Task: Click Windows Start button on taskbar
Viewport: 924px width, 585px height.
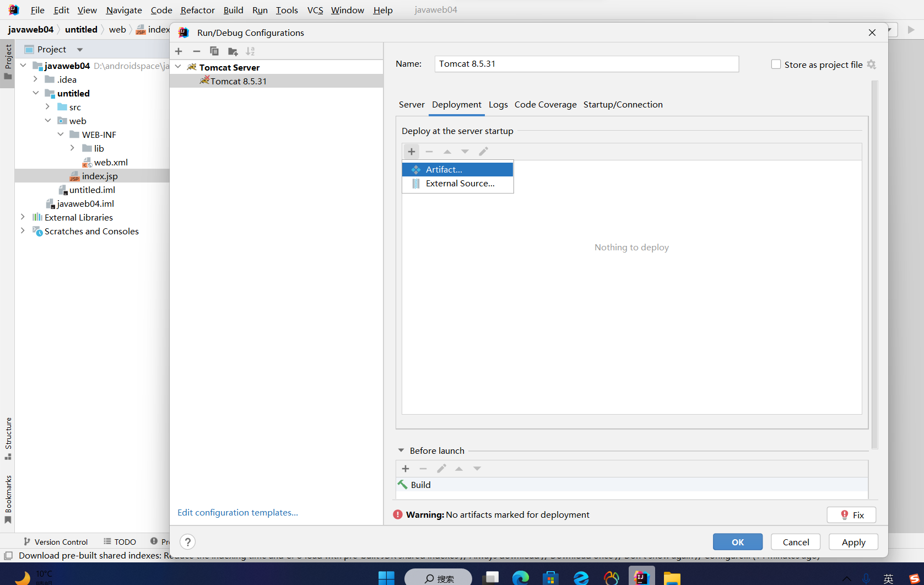Action: click(x=386, y=578)
